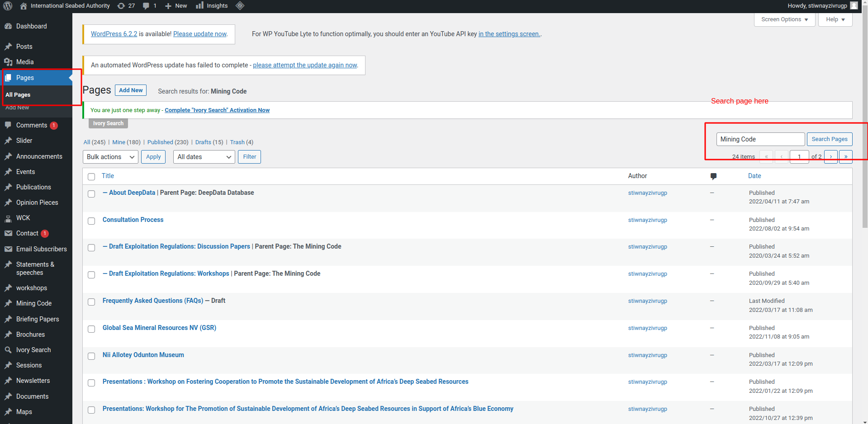868x424 pixels.
Task: Click the user avatar next to Howdy
Action: click(854, 5)
